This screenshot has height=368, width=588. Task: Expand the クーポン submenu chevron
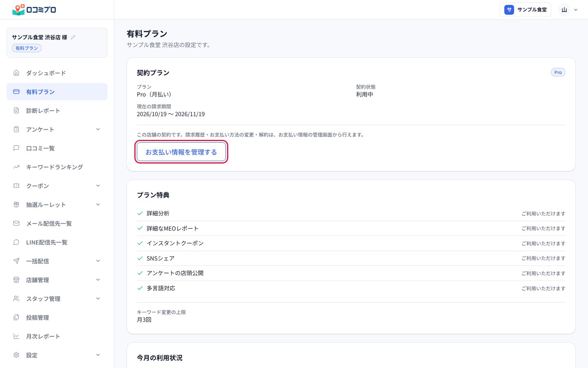point(98,186)
